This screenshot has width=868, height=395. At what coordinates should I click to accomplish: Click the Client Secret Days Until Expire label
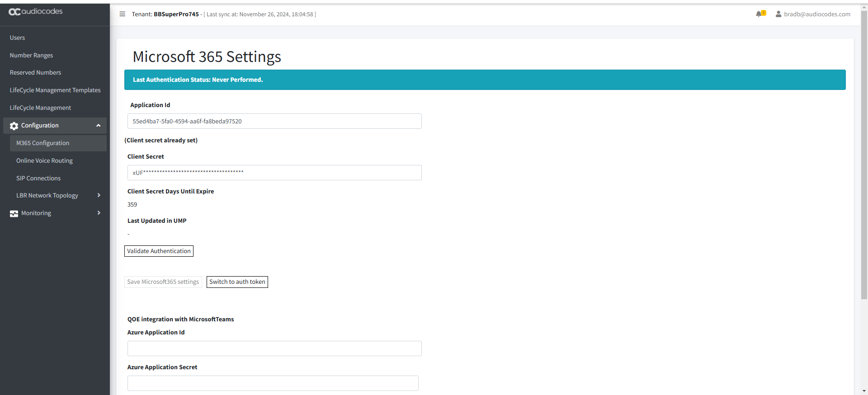click(x=170, y=192)
